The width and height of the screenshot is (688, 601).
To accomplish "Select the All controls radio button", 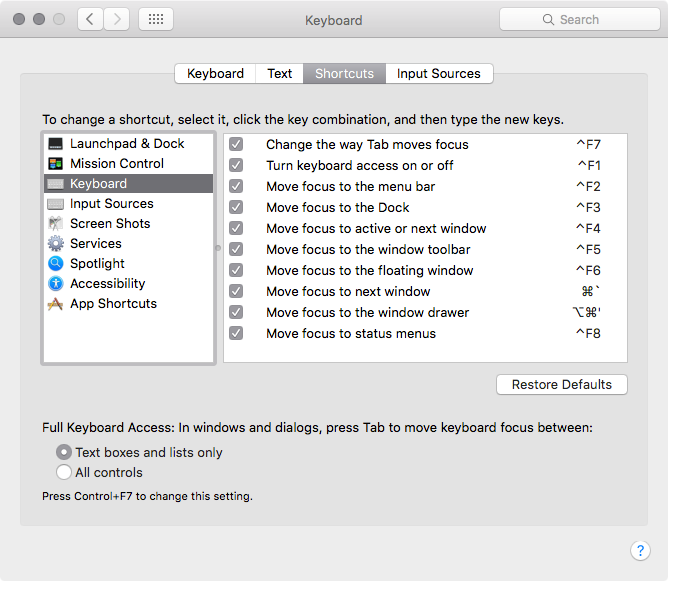I will [64, 472].
